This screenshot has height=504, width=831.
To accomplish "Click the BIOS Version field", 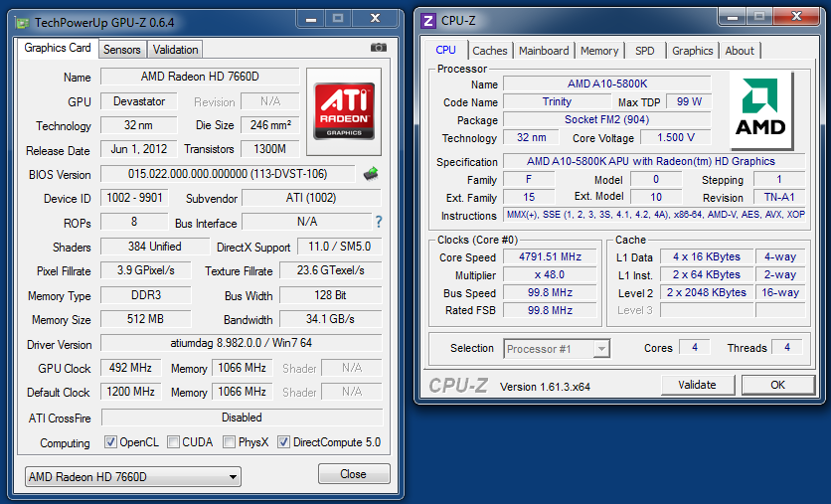I will 228,174.
